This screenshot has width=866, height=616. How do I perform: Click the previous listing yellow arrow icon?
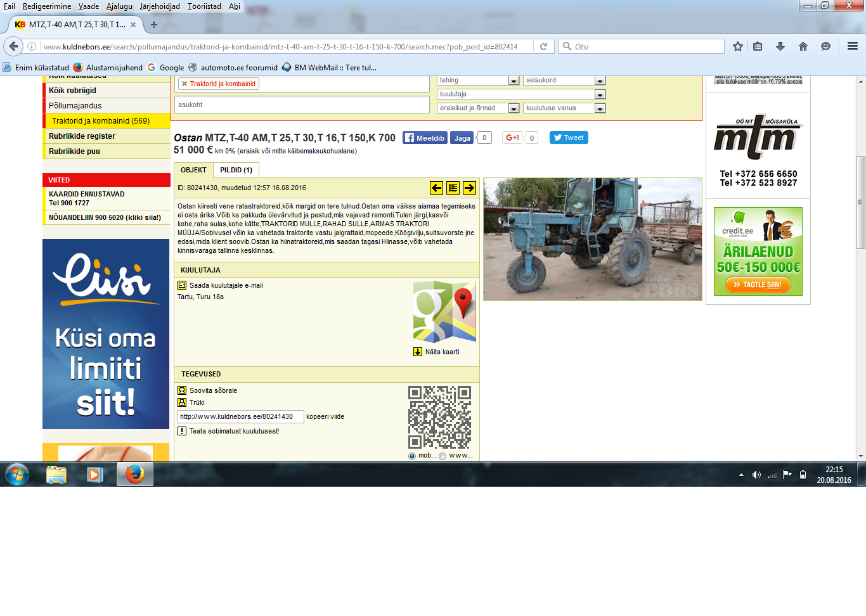point(436,188)
